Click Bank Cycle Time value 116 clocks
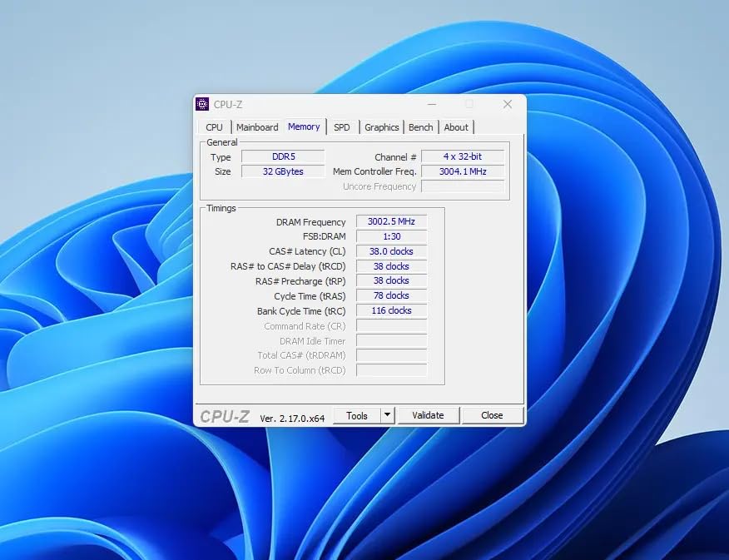Viewport: 729px width, 560px height. (391, 310)
